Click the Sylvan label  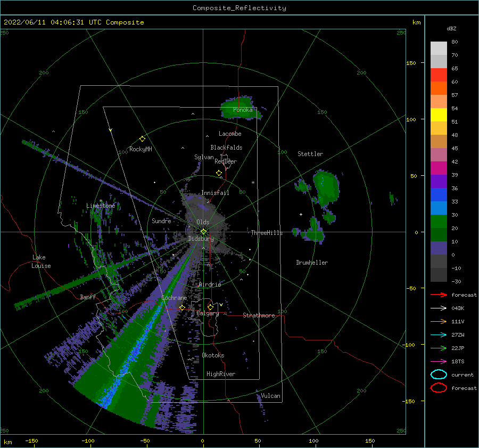click(204, 157)
